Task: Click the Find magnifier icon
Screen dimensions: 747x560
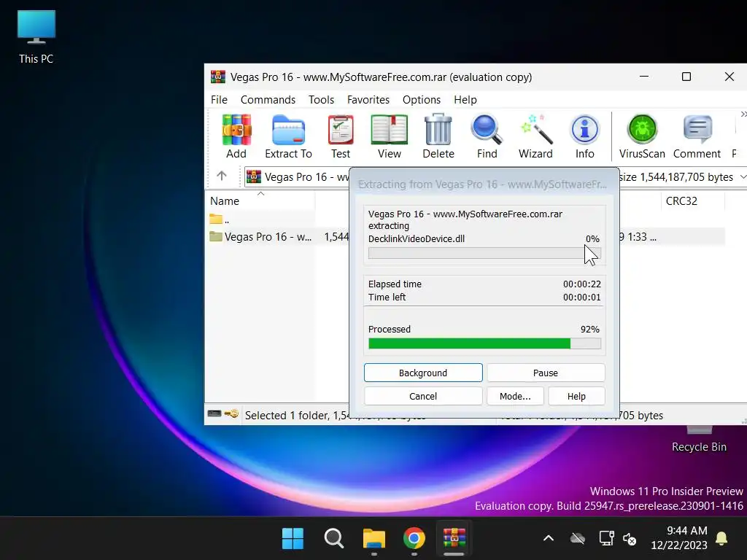Action: [x=487, y=136]
